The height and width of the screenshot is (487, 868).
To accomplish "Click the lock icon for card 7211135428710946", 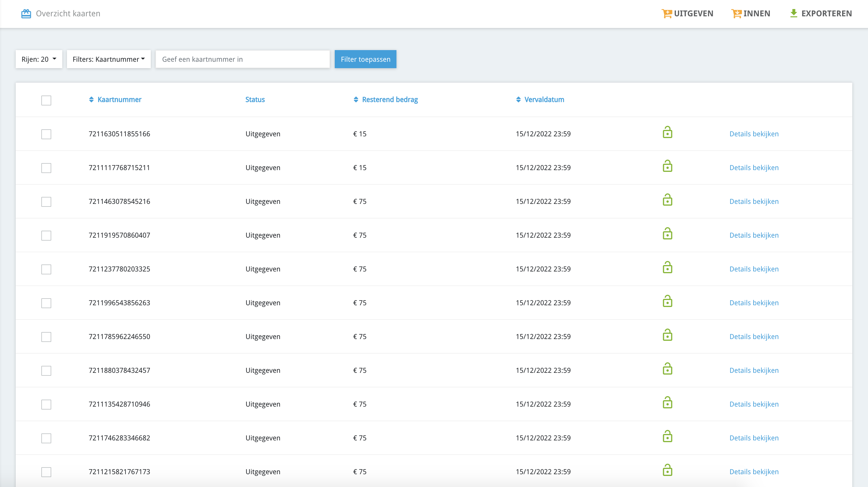I will coord(667,403).
